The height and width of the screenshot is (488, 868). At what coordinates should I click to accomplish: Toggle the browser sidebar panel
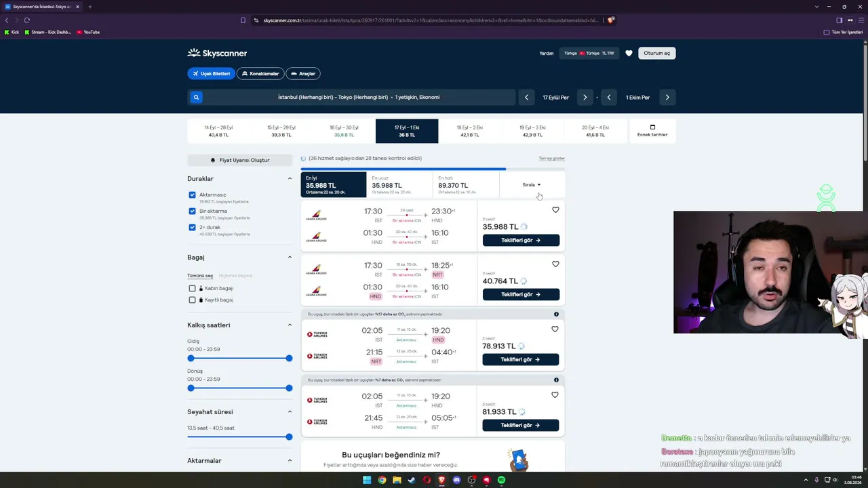(x=839, y=20)
